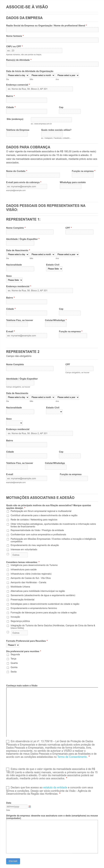
Task: Click the 'E-mail para envio da cobrança' field
Action: point(27,186)
